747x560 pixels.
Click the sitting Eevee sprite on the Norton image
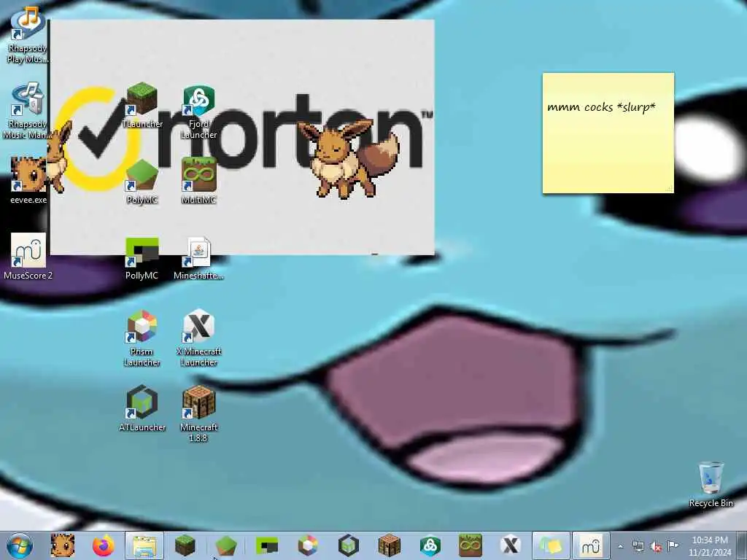tap(349, 158)
